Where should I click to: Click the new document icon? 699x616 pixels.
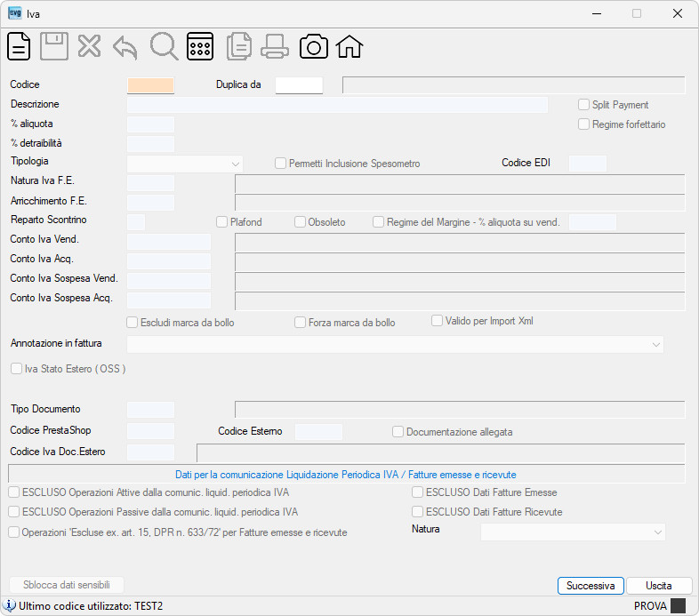19,46
